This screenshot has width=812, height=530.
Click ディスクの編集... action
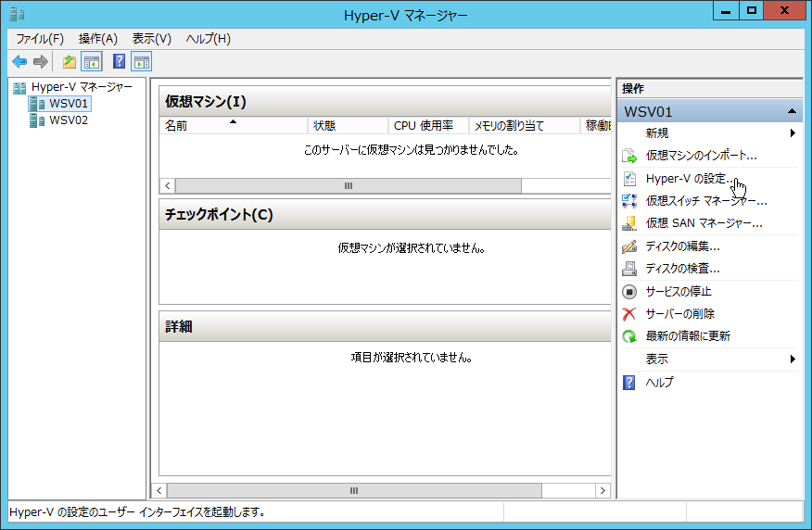point(682,246)
